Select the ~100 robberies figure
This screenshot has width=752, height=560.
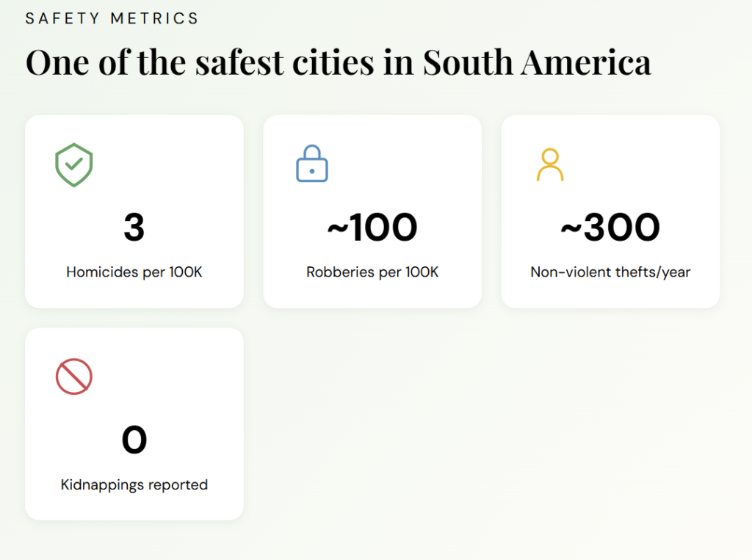372,228
